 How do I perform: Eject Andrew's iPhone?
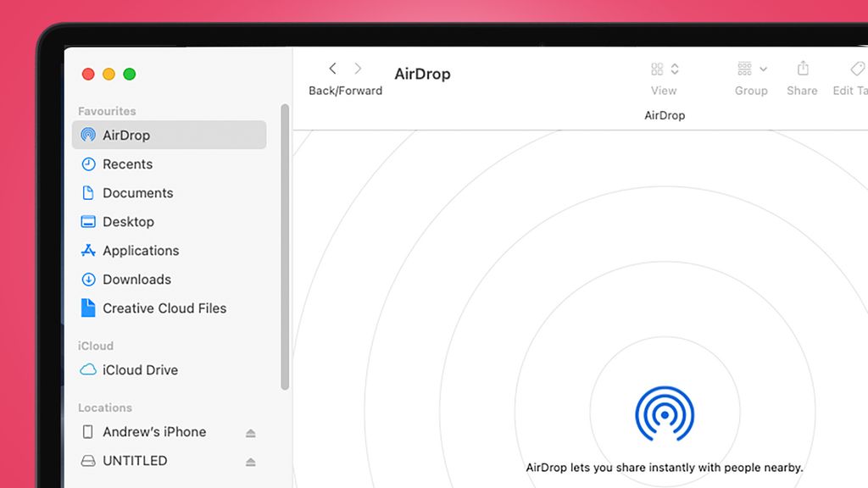click(x=250, y=432)
